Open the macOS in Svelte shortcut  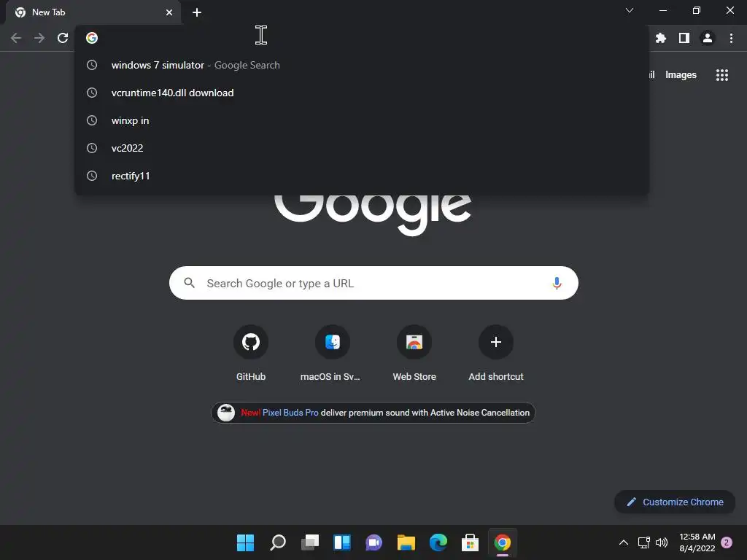[333, 354]
